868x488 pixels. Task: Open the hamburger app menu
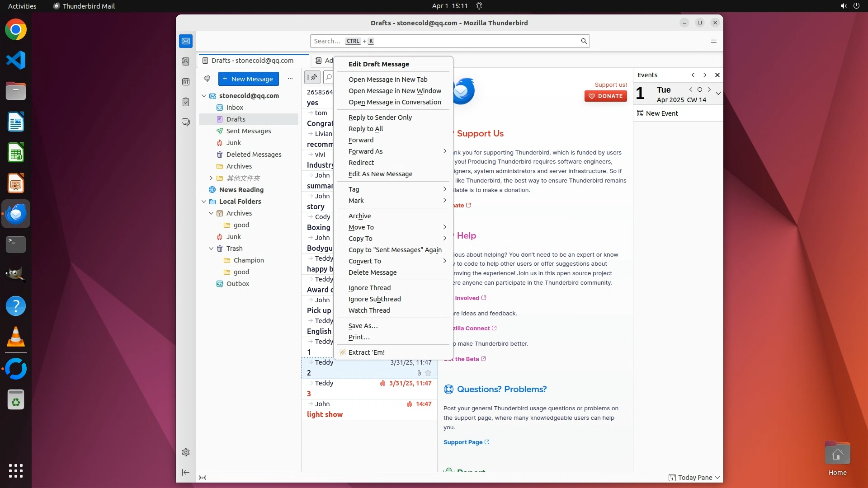(714, 41)
